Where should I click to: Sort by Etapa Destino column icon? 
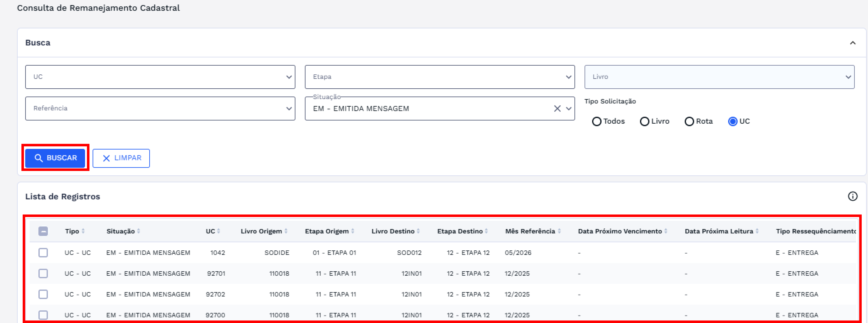click(486, 231)
